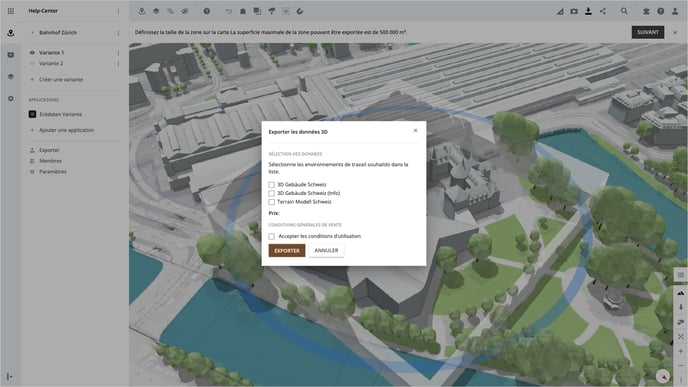
Task: Click the building tool toolbar icon
Action: (x=243, y=11)
